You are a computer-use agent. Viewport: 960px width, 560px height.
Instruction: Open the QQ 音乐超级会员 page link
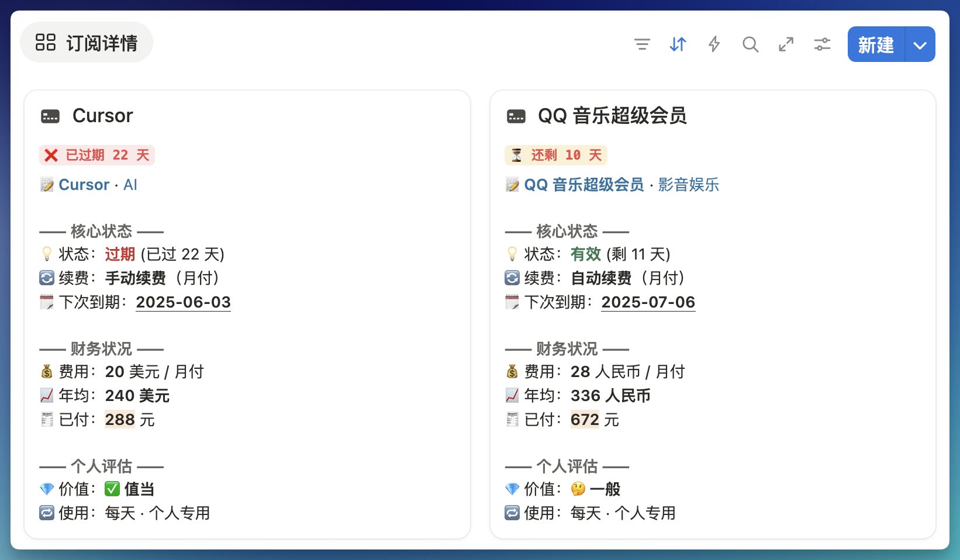click(584, 185)
